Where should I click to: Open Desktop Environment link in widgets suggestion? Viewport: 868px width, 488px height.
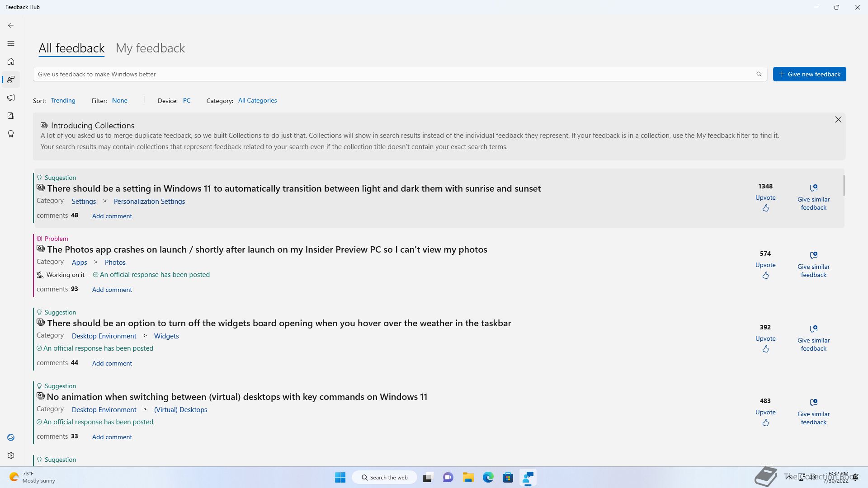point(104,336)
